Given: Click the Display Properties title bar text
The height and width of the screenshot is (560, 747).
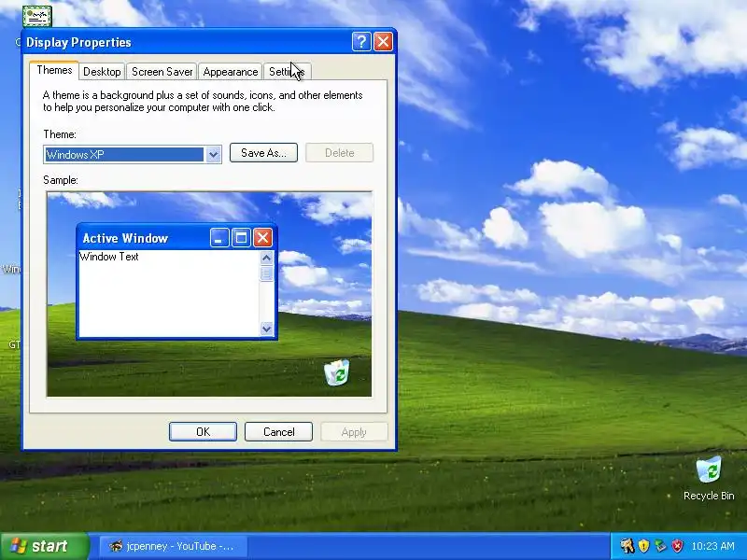Looking at the screenshot, I should click(78, 42).
